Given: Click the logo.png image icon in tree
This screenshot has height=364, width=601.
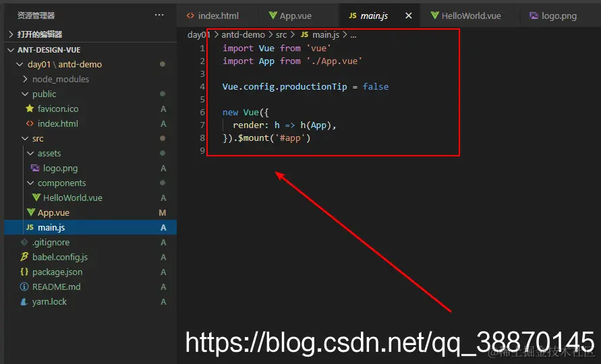Looking at the screenshot, I should coord(35,168).
